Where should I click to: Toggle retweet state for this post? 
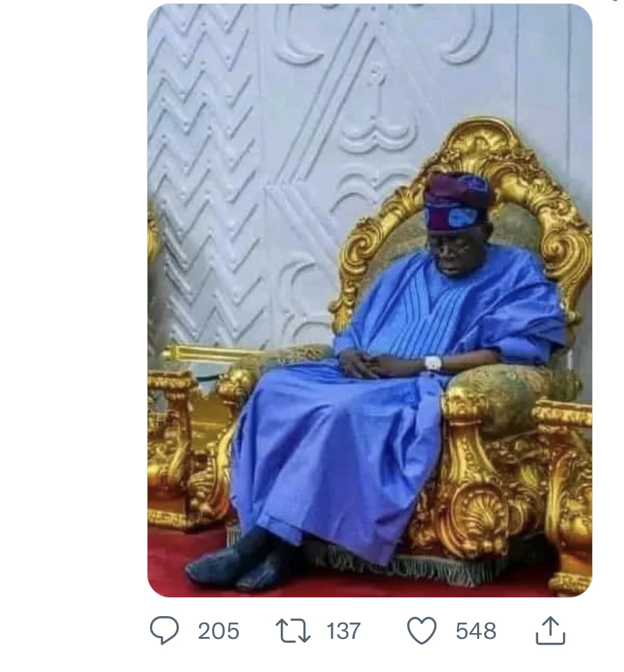pyautogui.click(x=292, y=630)
